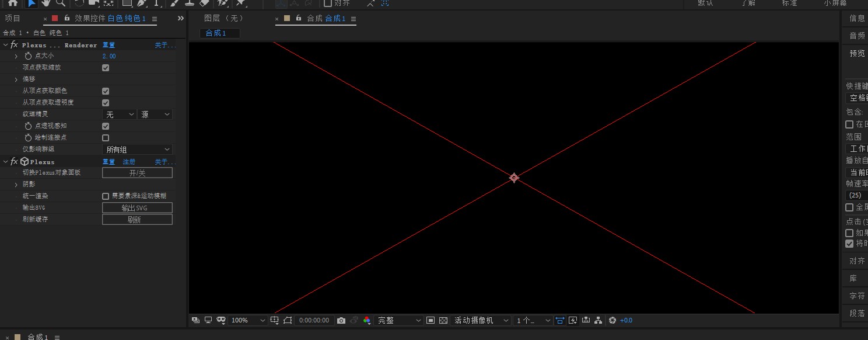Select the Zoom magnifier tool
Viewport: 868px width, 340px height.
click(61, 3)
